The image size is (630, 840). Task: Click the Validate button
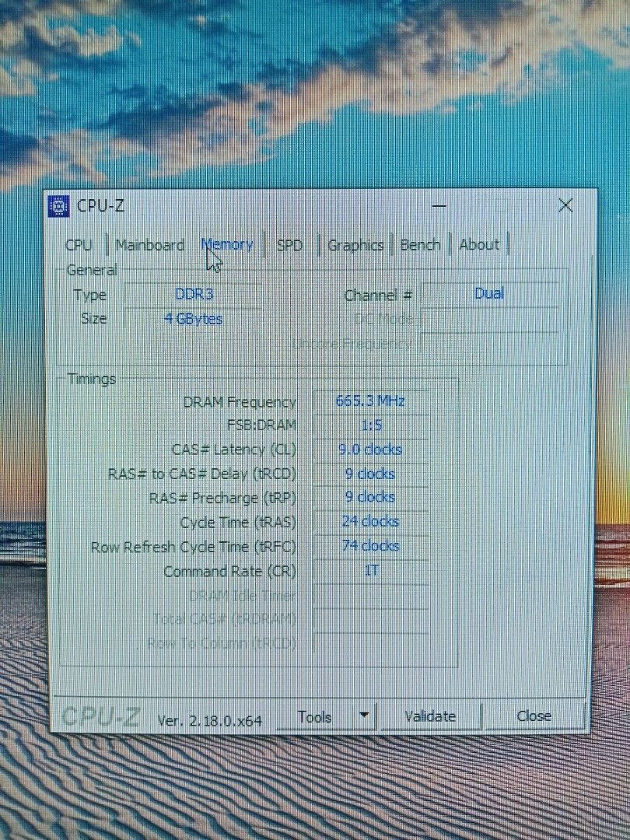coord(430,716)
